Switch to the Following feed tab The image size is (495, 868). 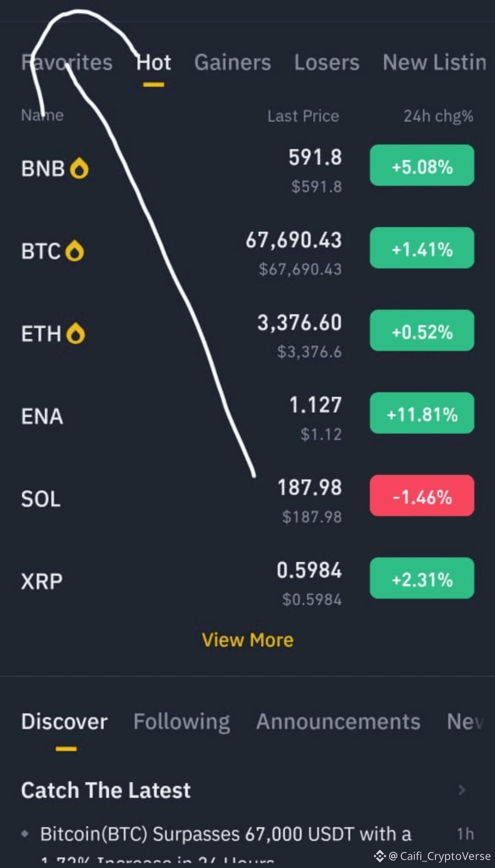tap(181, 722)
